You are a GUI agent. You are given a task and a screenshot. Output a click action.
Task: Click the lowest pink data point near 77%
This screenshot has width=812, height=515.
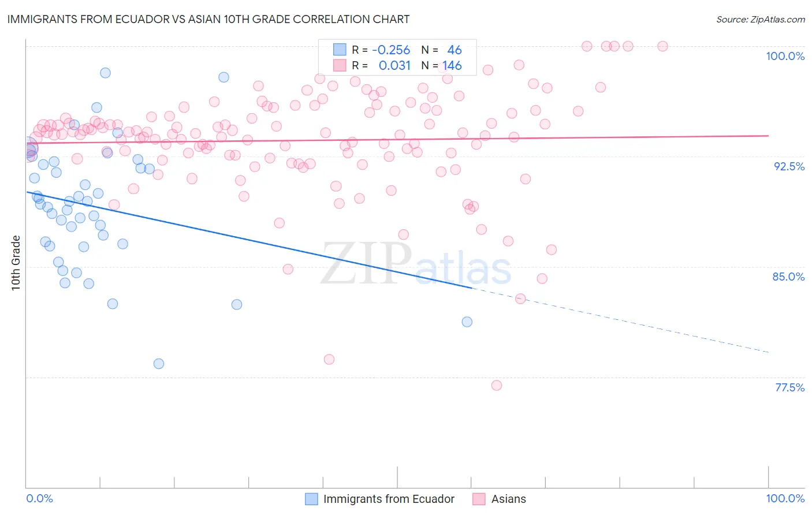point(497,385)
